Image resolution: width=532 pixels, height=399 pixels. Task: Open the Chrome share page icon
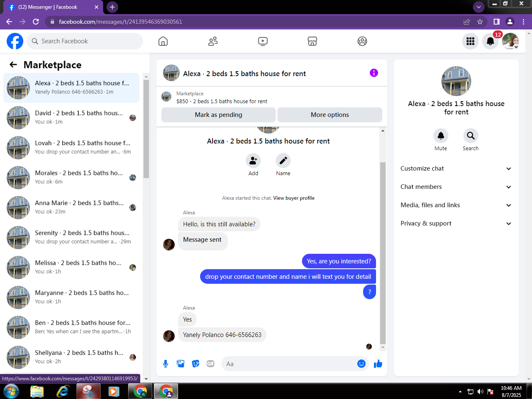pos(467,22)
